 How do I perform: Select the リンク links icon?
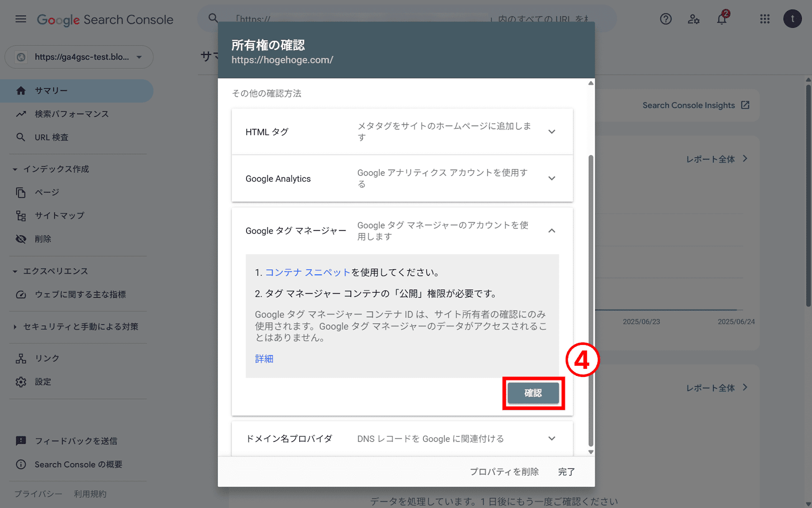20,358
